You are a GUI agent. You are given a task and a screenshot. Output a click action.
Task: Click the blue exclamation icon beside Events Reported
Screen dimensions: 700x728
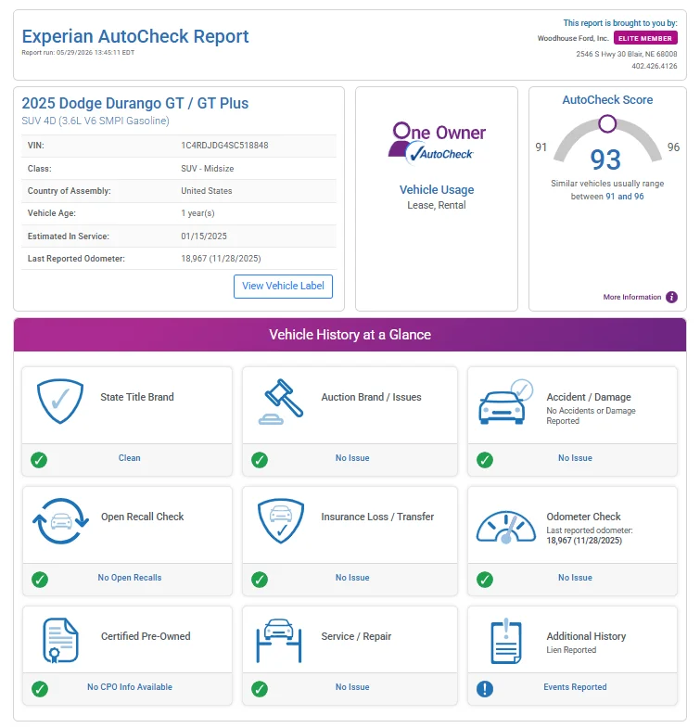pos(485,689)
